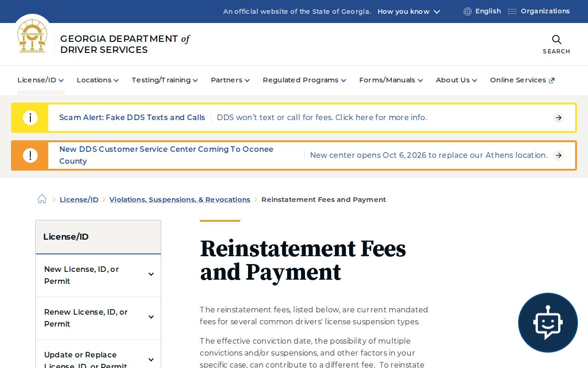Click the Oconee County alert arrow icon

[559, 155]
